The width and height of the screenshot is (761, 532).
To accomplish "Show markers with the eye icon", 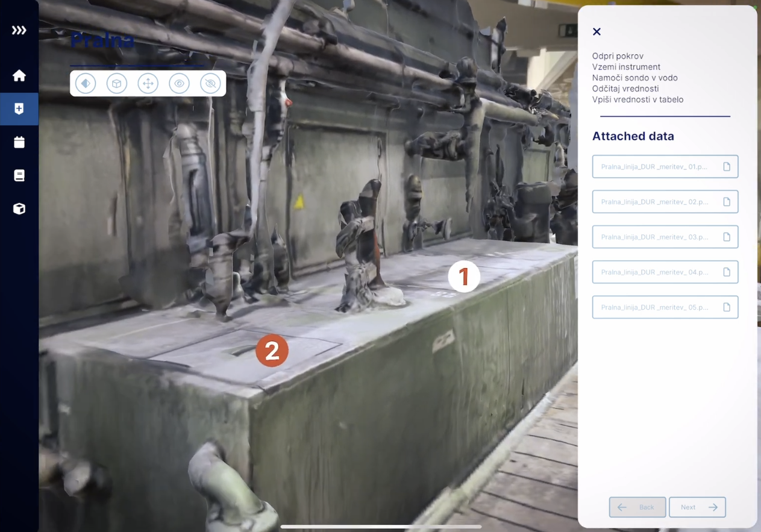I will pos(179,84).
